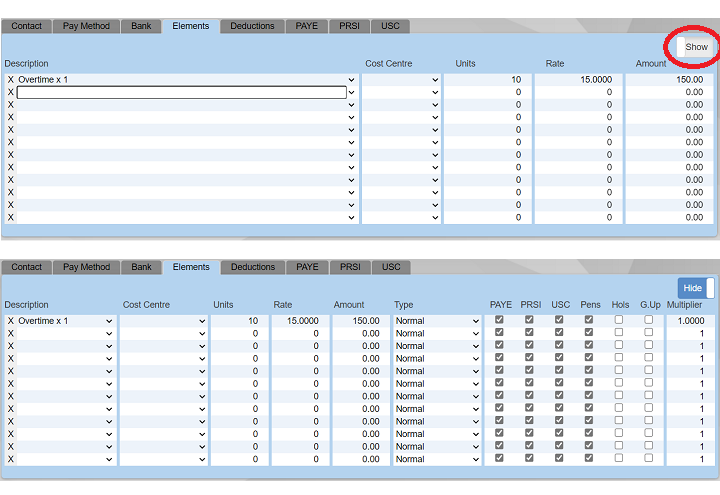The image size is (720, 495).
Task: Click the X on the second row of upper panel
Action: coord(11,92)
